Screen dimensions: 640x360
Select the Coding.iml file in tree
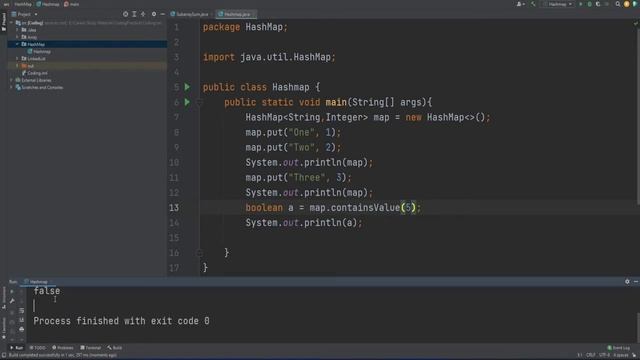[87, 73]
